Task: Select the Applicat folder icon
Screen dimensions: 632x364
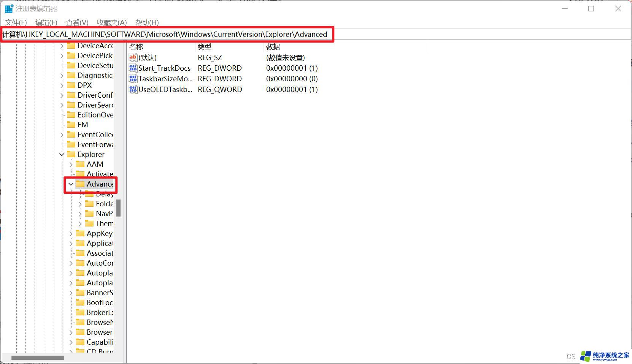Action: pos(80,243)
